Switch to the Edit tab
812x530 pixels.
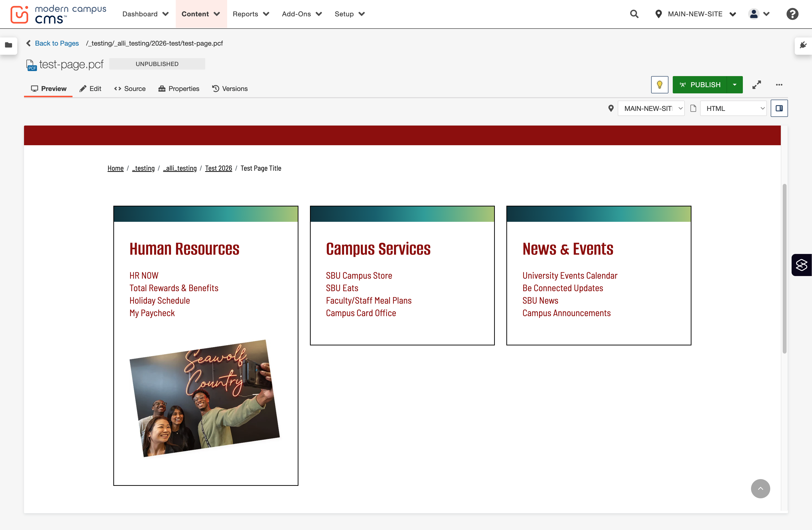click(x=90, y=89)
